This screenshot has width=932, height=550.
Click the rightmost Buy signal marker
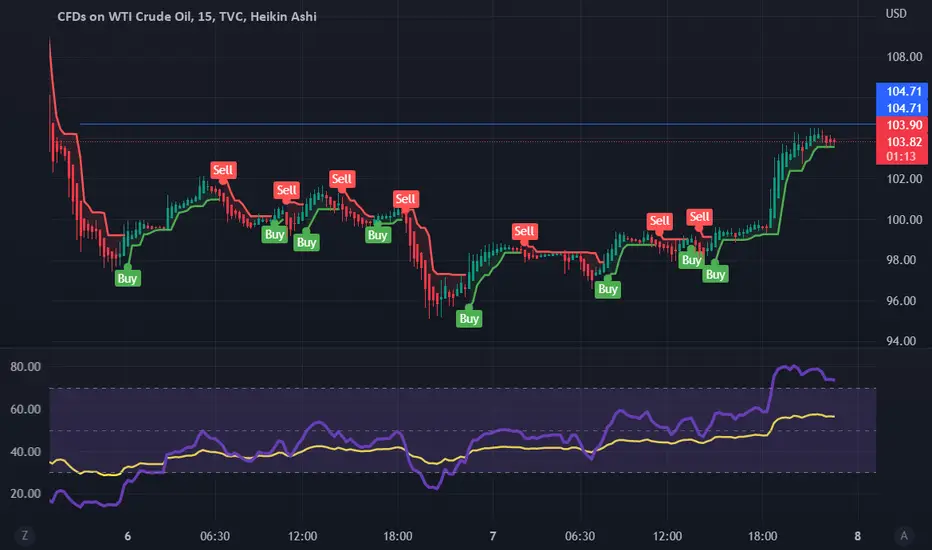tap(715, 274)
